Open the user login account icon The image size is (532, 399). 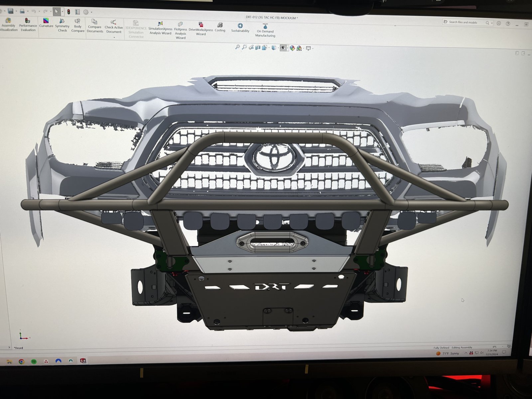[499, 23]
